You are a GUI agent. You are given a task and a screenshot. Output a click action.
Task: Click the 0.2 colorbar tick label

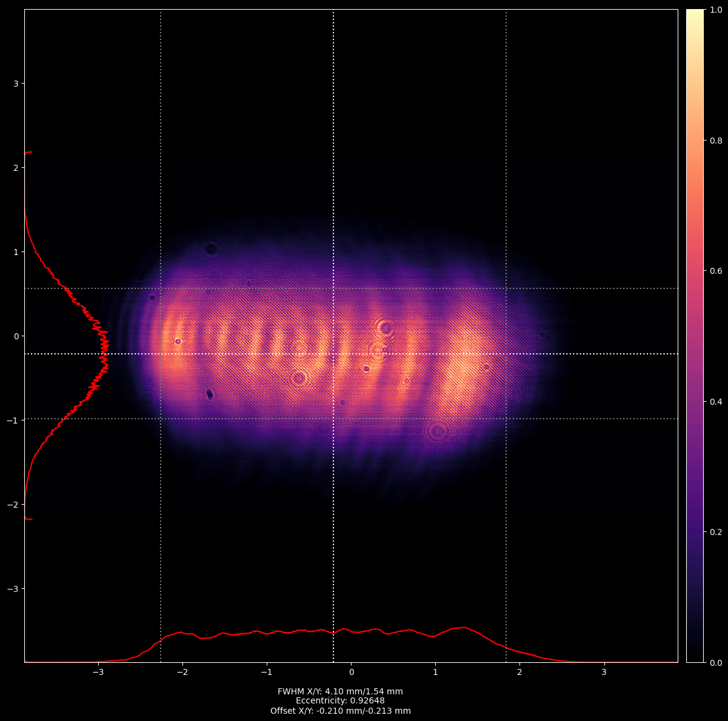pos(716,532)
